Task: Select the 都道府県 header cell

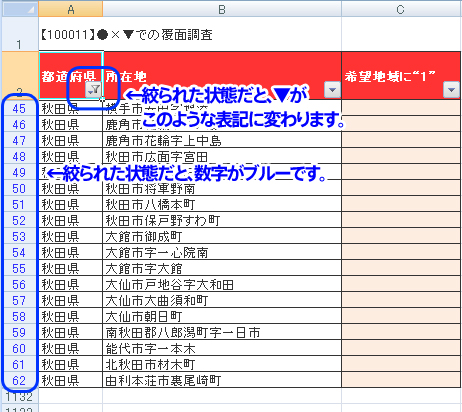Action: [x=71, y=75]
